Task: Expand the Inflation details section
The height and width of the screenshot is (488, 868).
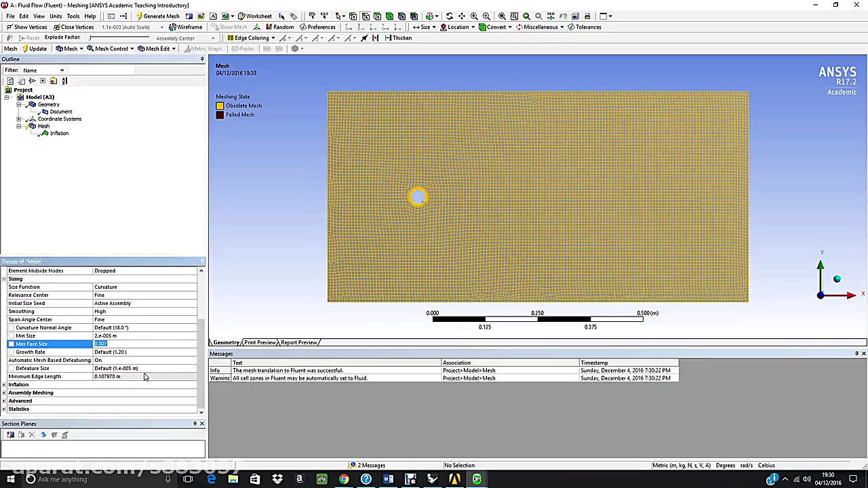Action: [x=4, y=385]
